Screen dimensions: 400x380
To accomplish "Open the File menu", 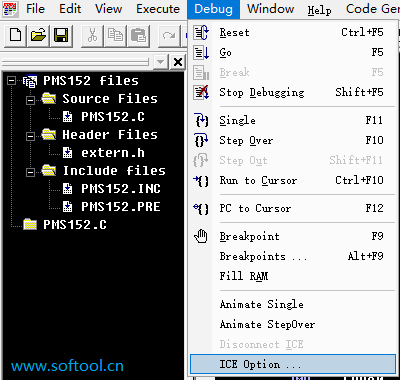I will 35,9.
